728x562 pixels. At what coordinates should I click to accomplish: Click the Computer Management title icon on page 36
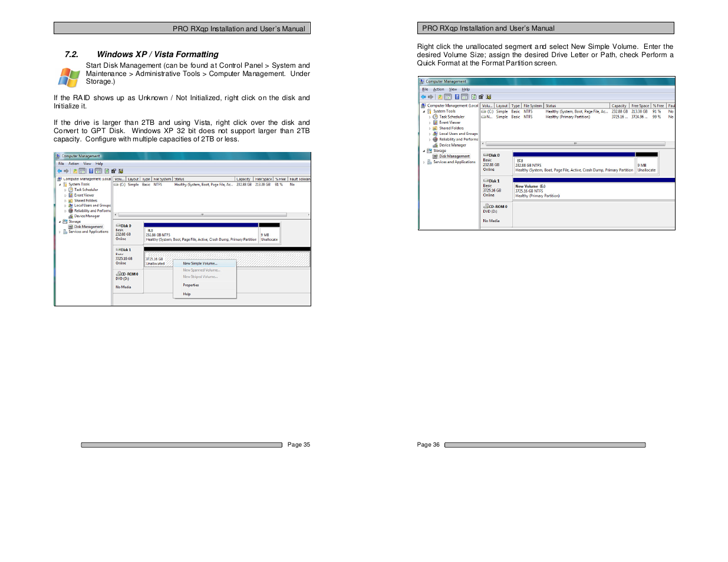[422, 81]
